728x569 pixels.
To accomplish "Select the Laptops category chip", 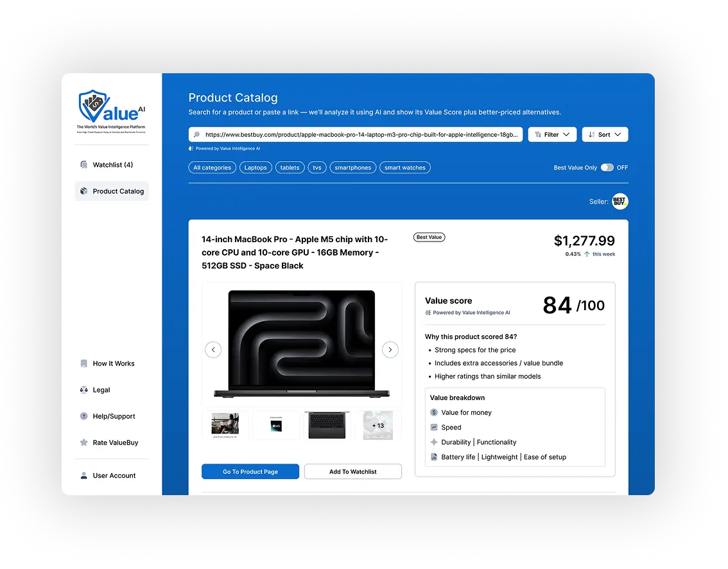I will point(256,168).
